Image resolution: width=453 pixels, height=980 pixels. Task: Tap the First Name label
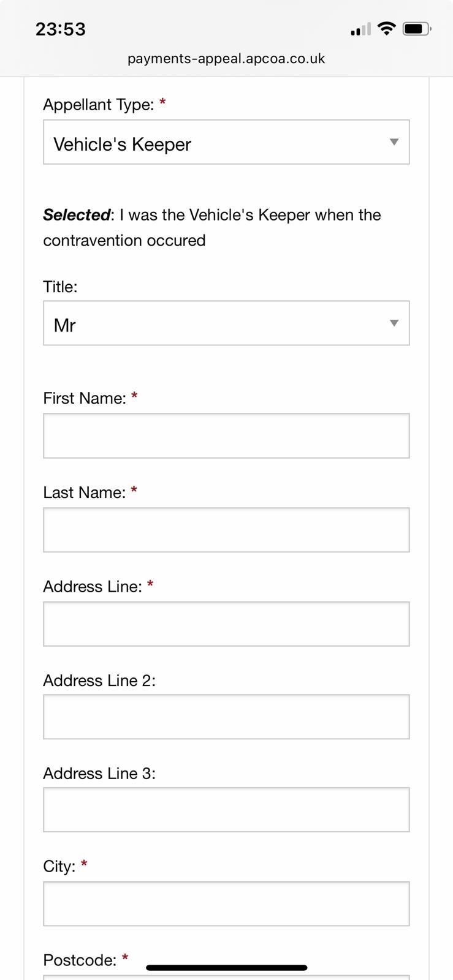(x=85, y=398)
